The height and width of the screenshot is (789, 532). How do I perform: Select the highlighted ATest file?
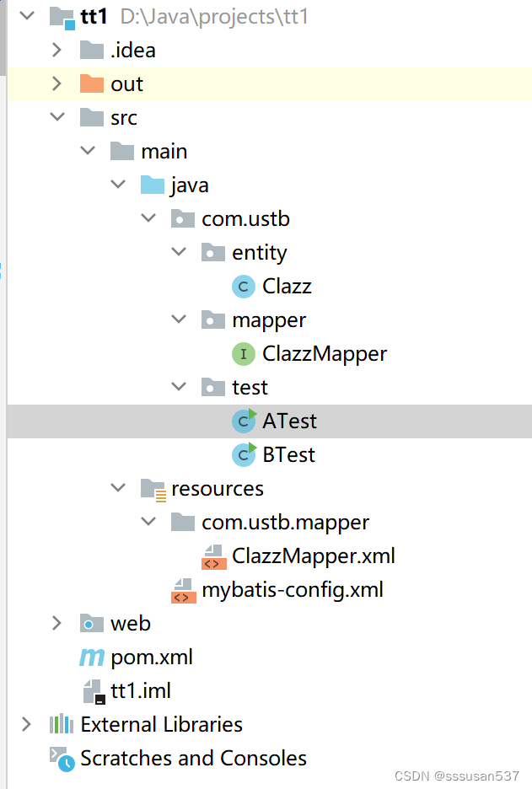point(293,421)
